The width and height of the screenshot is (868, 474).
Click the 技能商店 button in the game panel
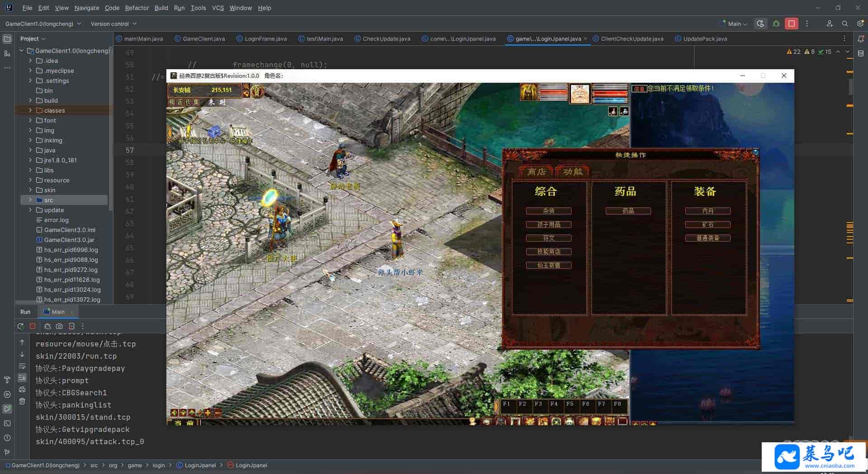[x=548, y=251]
